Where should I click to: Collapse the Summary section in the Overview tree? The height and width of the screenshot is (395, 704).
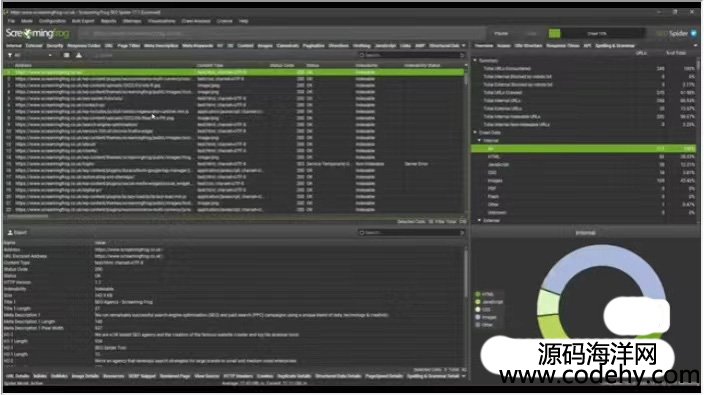(475, 61)
